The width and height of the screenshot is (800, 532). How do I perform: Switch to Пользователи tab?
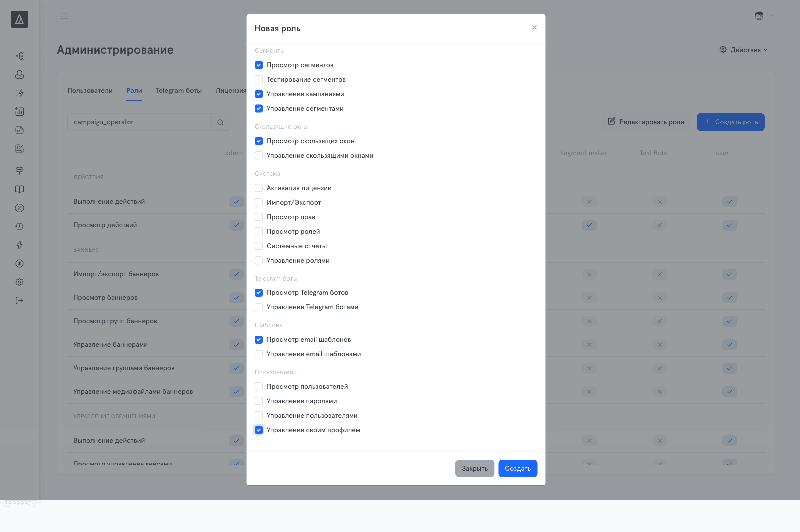pos(90,91)
